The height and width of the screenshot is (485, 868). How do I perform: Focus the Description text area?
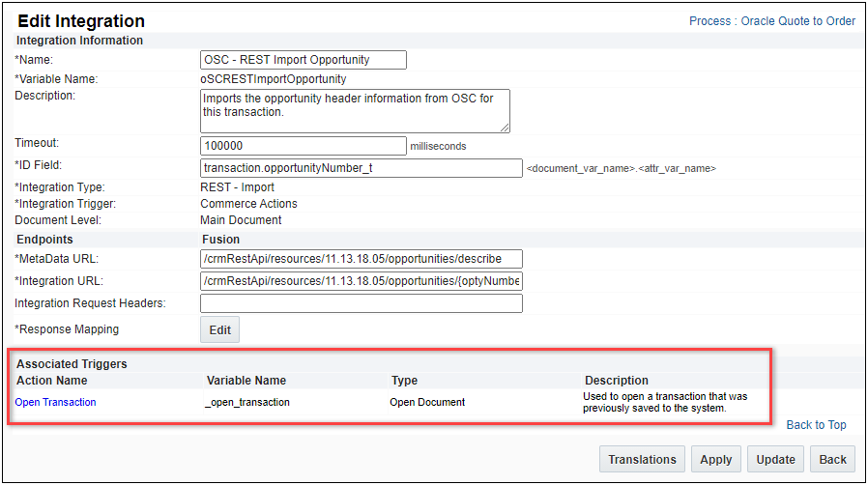click(354, 110)
